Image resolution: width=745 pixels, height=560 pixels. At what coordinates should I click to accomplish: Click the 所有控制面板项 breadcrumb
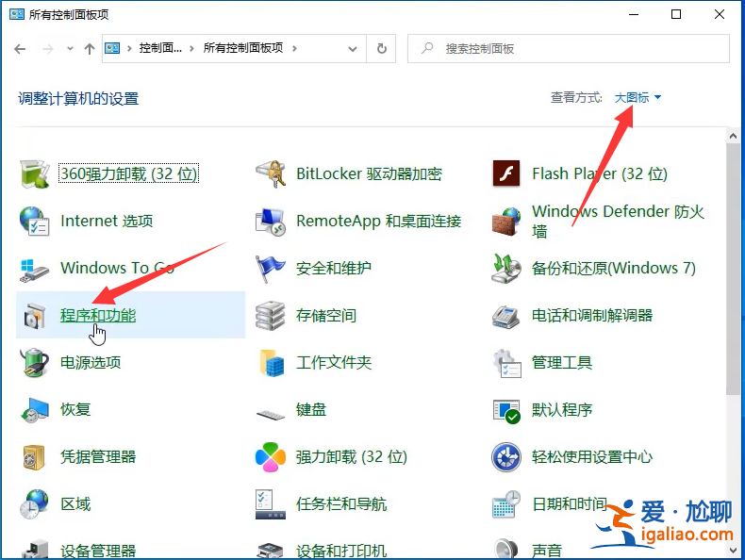tap(243, 48)
